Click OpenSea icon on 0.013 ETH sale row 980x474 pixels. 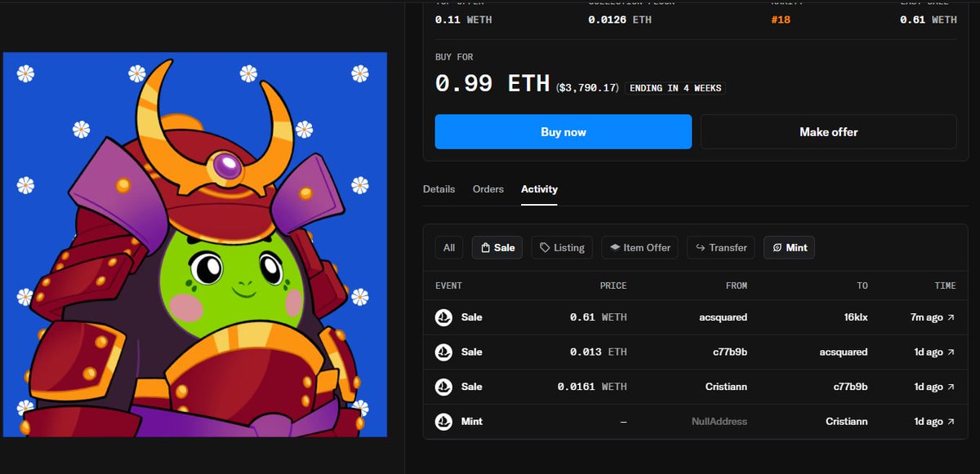click(443, 352)
